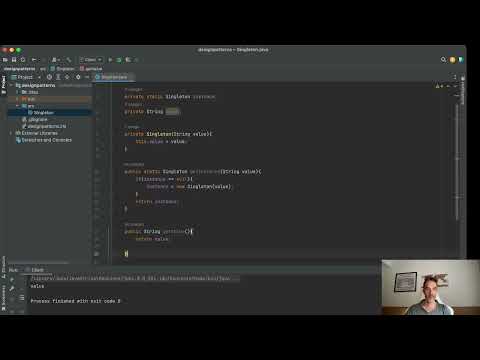Click the Singleton constructor declaration line
The height and width of the screenshot is (360, 480).
coord(168,134)
